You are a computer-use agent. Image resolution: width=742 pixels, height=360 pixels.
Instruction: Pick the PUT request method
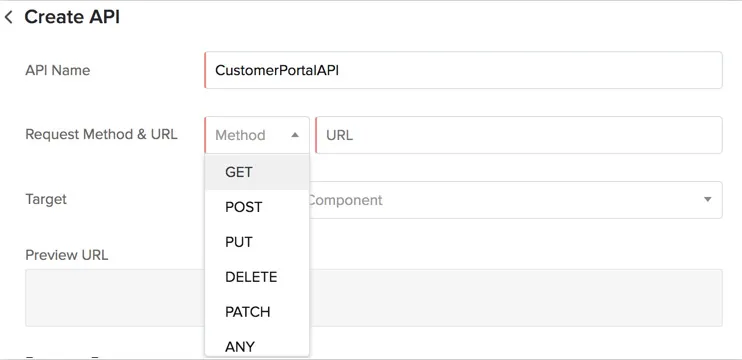257,242
